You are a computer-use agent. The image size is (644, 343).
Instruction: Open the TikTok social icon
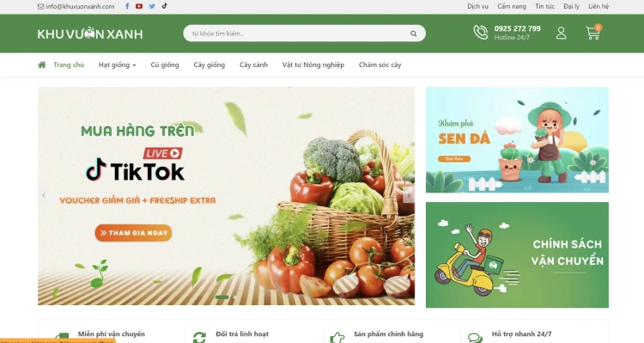pyautogui.click(x=164, y=6)
